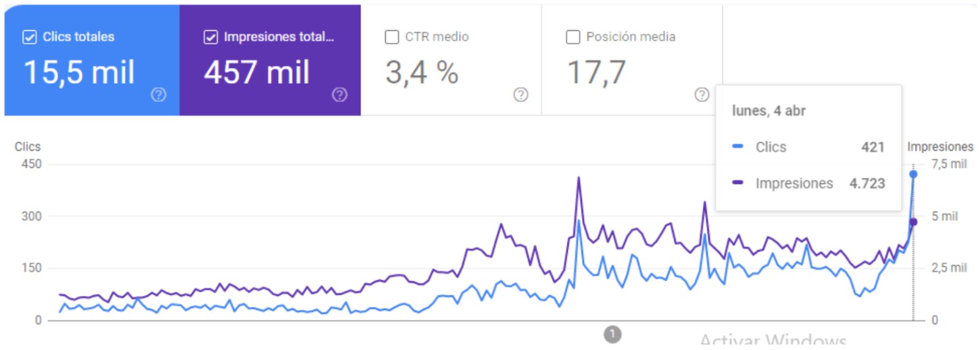
Task: Enable the Posición media checkbox
Action: [x=572, y=37]
